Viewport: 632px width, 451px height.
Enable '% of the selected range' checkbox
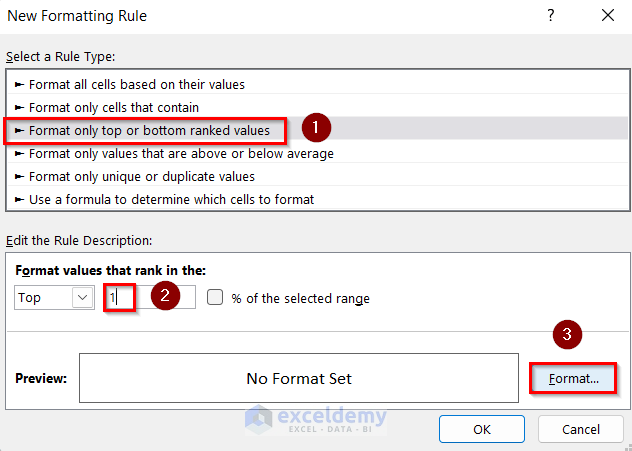coord(215,298)
